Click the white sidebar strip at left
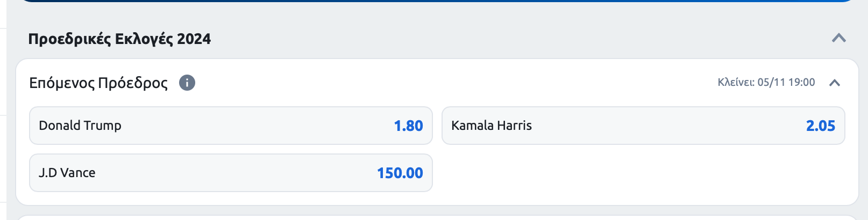868x220 pixels. (3, 107)
